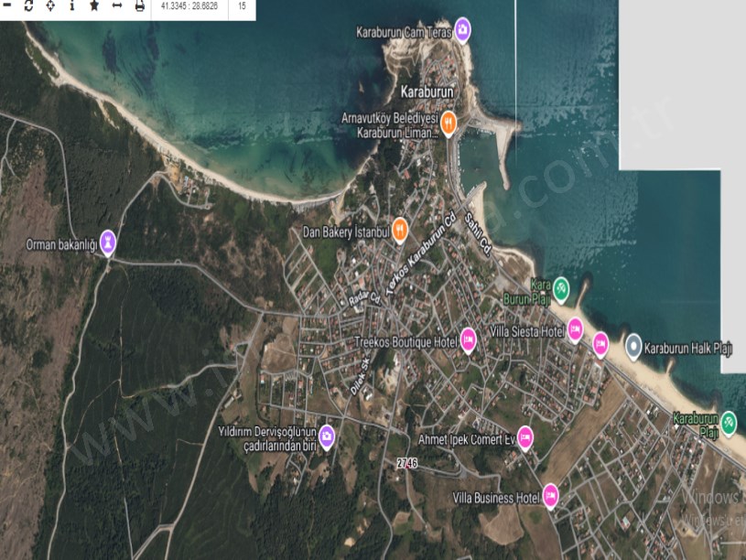The image size is (746, 560).
Task: Open the print map icon
Action: point(139,7)
